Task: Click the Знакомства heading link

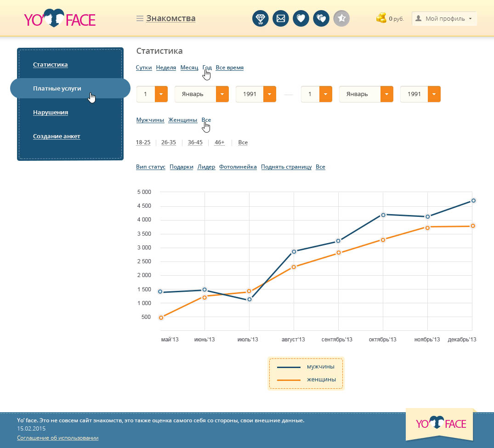Action: (171, 18)
